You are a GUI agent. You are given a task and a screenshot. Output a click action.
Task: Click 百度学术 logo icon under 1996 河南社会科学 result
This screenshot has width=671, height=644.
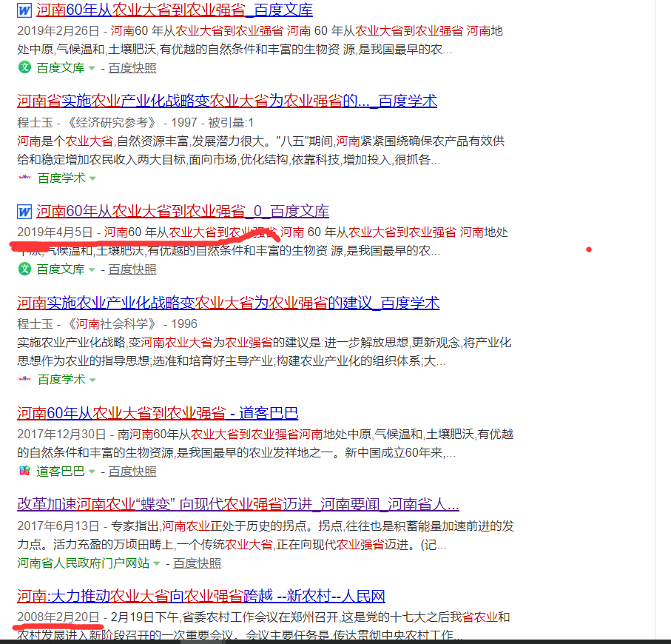click(x=25, y=378)
